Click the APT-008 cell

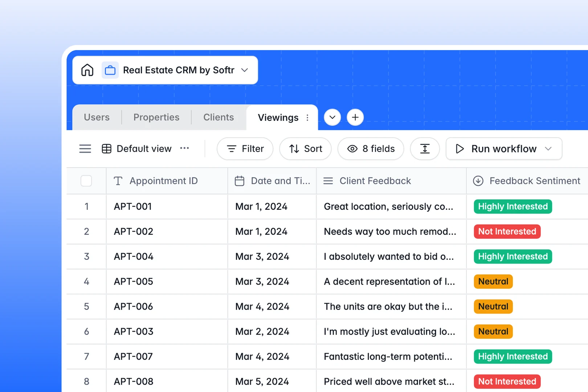coord(167,381)
